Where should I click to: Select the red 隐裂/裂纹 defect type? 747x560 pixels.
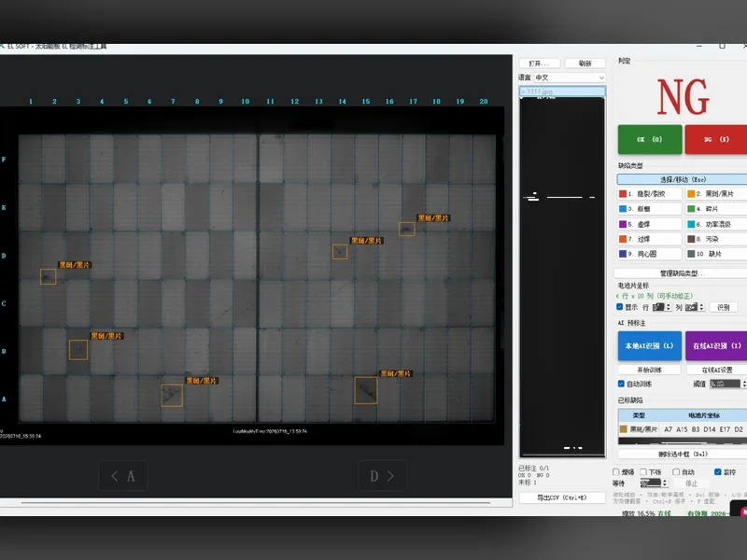click(x=649, y=194)
